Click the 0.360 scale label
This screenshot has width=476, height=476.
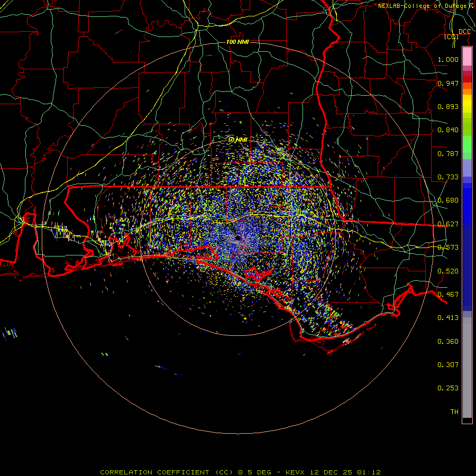point(448,342)
